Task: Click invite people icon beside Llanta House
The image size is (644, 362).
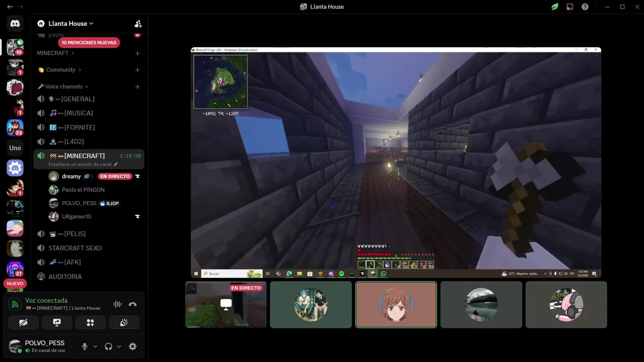Action: (x=138, y=24)
